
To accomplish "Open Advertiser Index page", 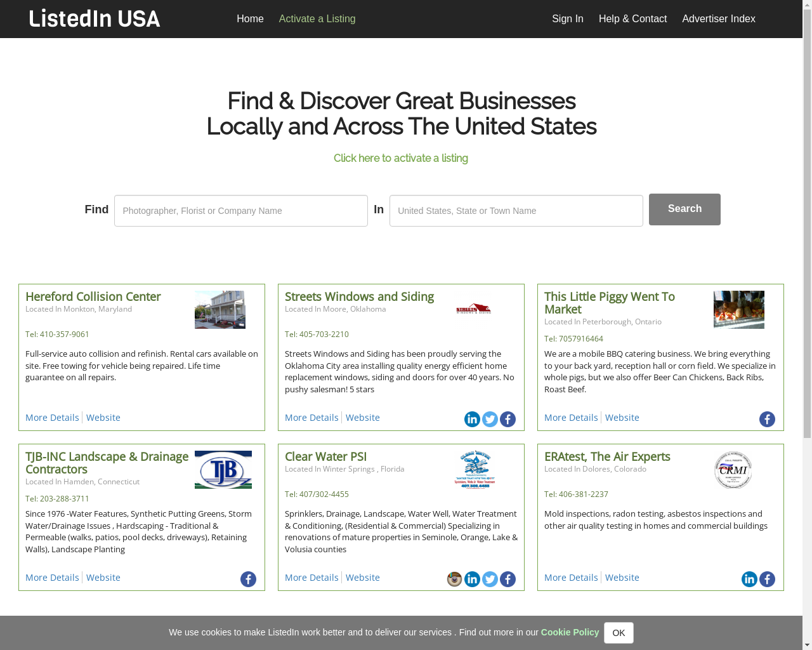I will pyautogui.click(x=719, y=19).
